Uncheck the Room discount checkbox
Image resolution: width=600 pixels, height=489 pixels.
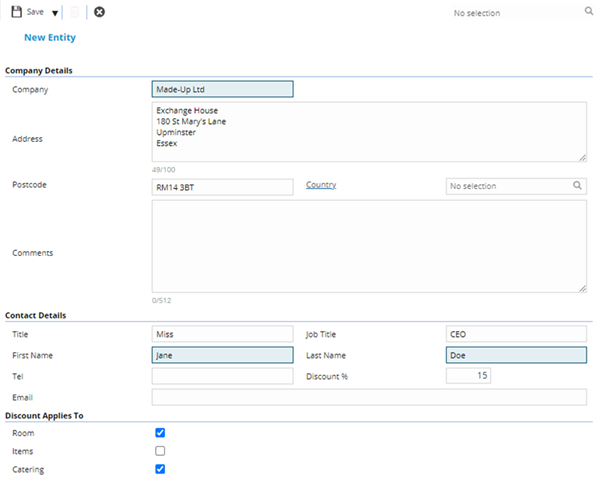coord(160,433)
